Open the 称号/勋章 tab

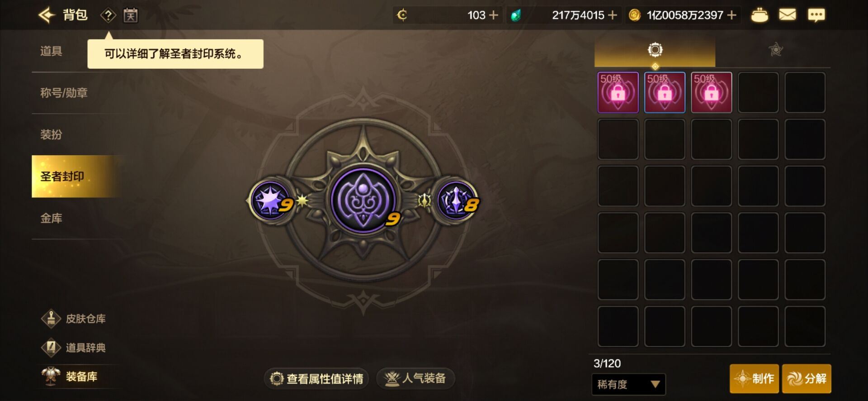pyautogui.click(x=64, y=93)
